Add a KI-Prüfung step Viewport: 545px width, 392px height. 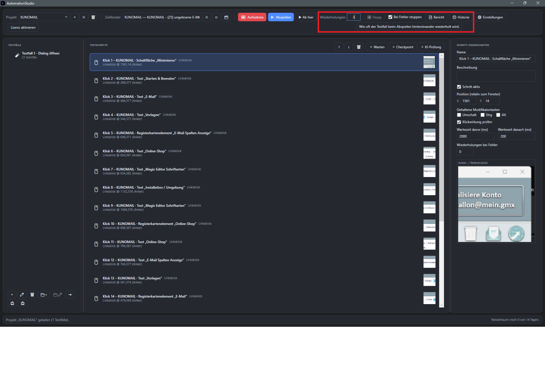431,47
